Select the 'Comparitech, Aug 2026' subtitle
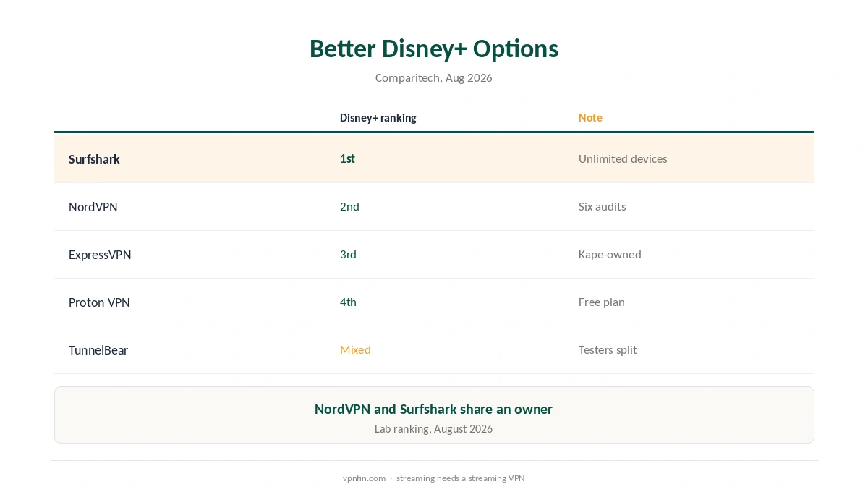 coord(434,77)
